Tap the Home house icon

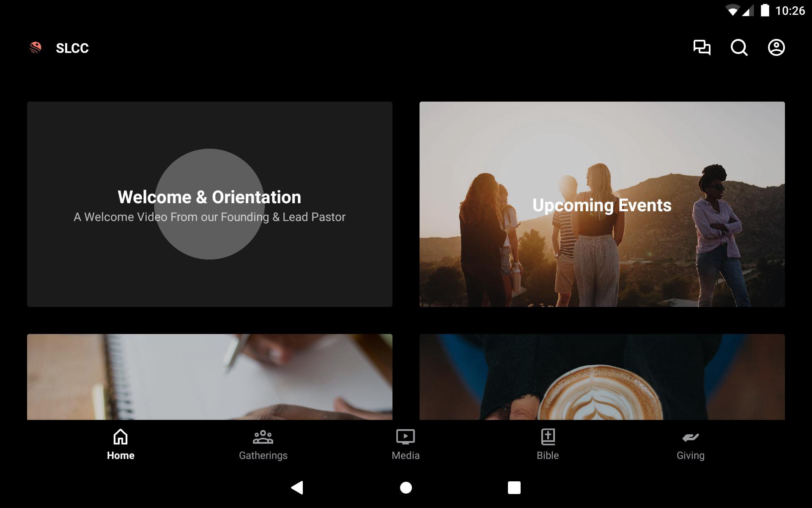[x=121, y=436]
